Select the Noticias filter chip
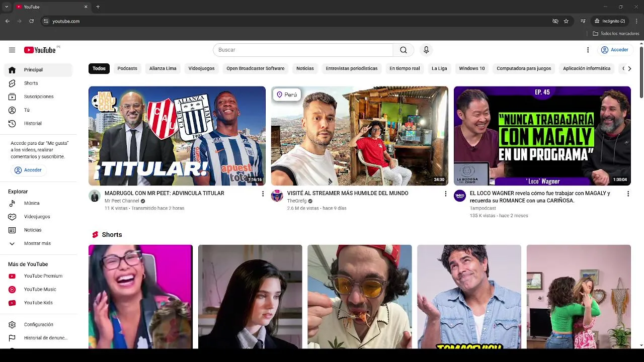This screenshot has height=362, width=644. point(305,68)
